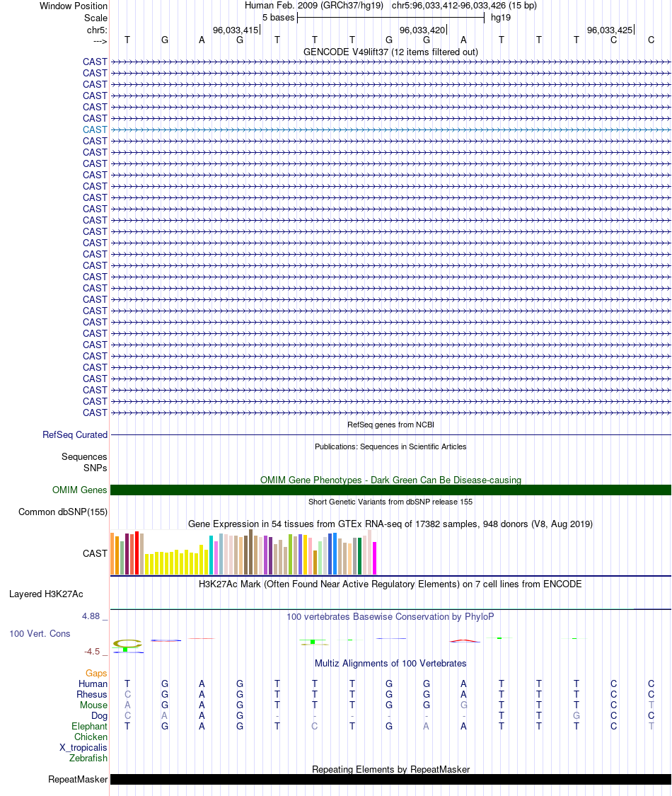Click the 'RefSeq Curated' track label
Viewport: 672px width, 796px height.
pos(75,435)
